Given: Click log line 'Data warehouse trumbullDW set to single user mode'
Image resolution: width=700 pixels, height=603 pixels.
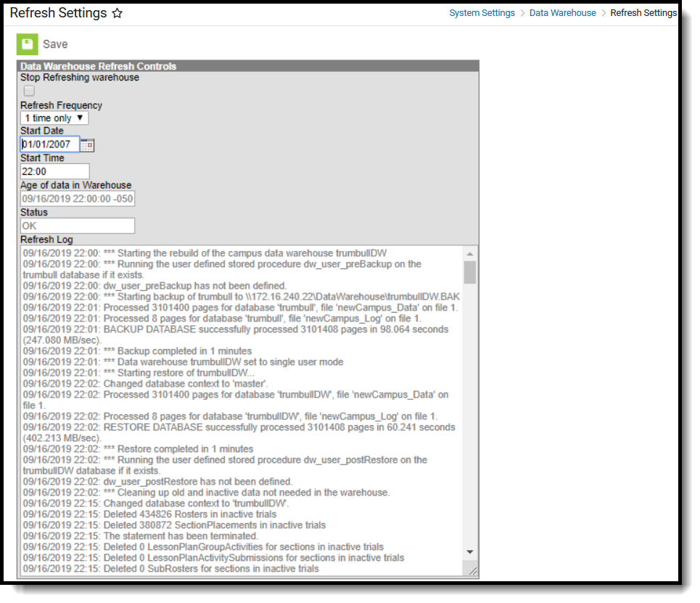Looking at the screenshot, I should [183, 362].
